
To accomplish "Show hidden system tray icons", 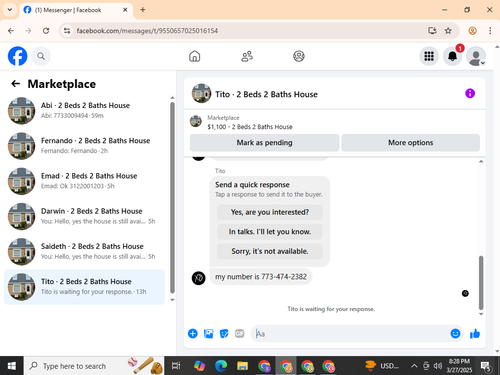I will 414,366.
